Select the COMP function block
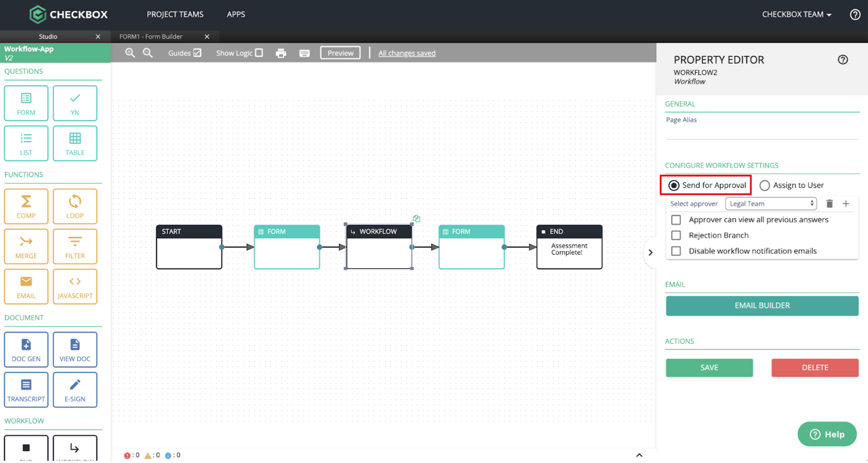The height and width of the screenshot is (463, 868). (x=26, y=206)
